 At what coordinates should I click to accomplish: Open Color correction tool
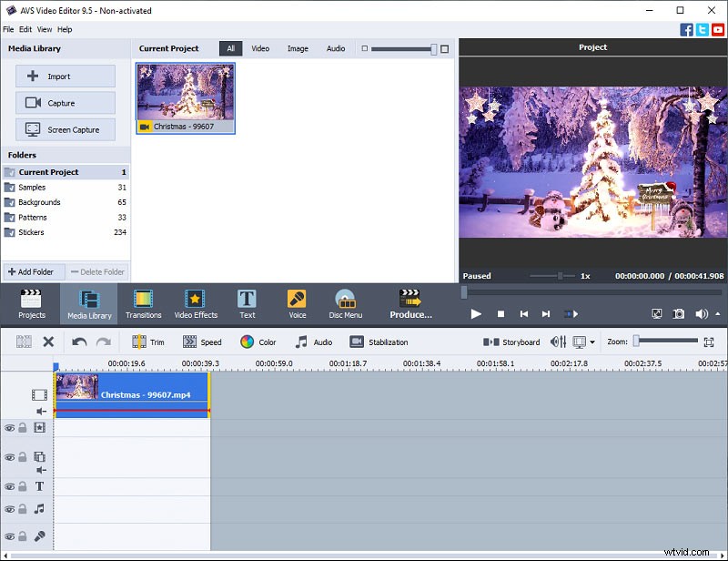click(x=258, y=342)
